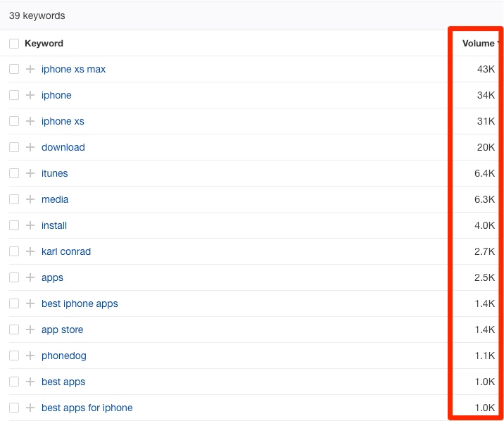Viewport: 504px width, 421px height.
Task: Enable the itunes row checkbox
Action: pos(14,173)
